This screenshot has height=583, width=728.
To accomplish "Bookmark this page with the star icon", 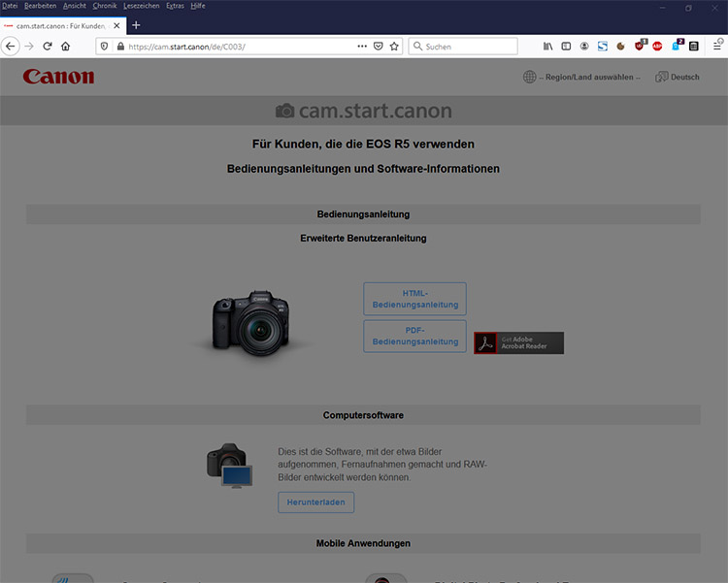I will pyautogui.click(x=394, y=46).
